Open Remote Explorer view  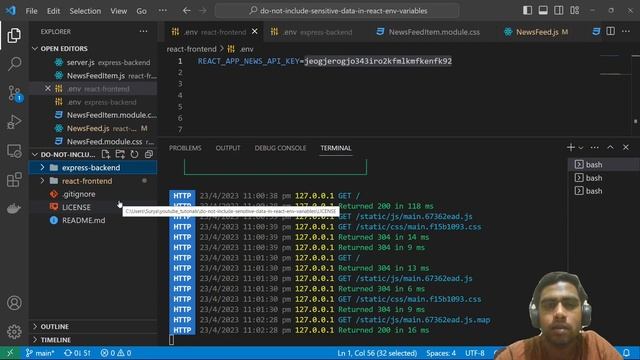(14, 151)
